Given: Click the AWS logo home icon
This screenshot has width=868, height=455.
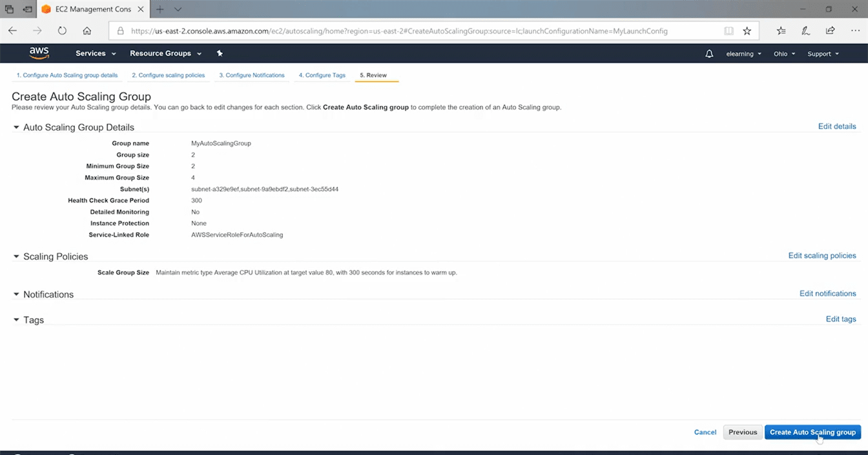Looking at the screenshot, I should pyautogui.click(x=39, y=53).
